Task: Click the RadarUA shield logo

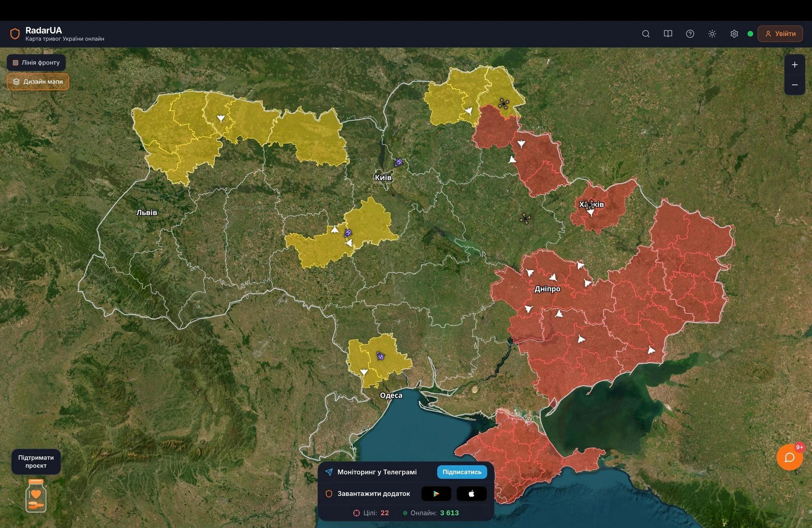Action: click(15, 34)
